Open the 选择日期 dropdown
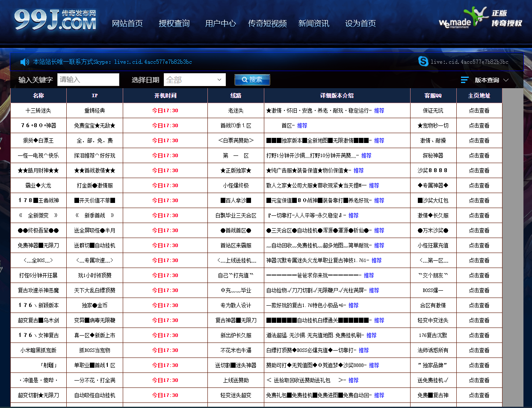The width and height of the screenshot is (532, 408). click(195, 80)
